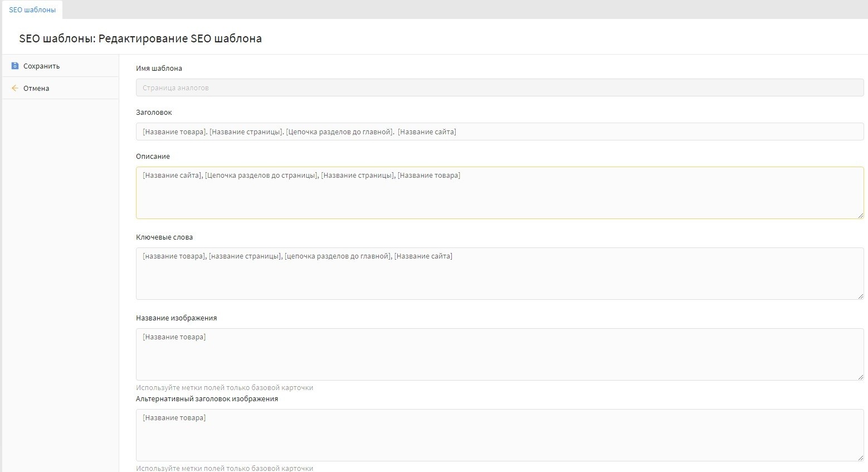Click the Описание field label
This screenshot has height=472, width=868.
pos(153,156)
